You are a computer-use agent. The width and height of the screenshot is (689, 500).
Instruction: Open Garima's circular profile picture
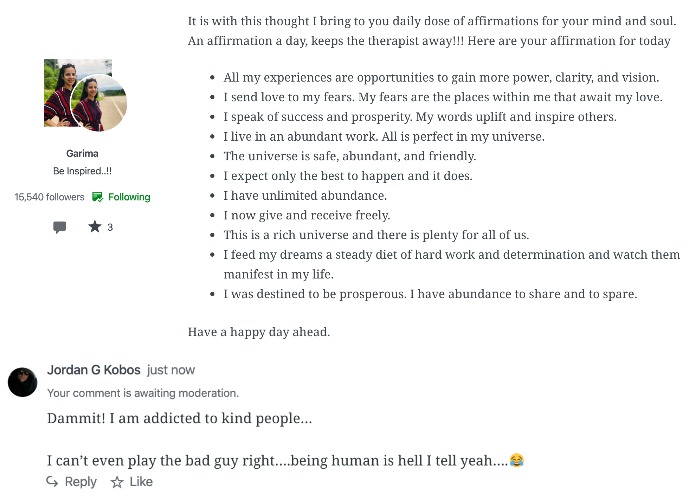tap(99, 103)
